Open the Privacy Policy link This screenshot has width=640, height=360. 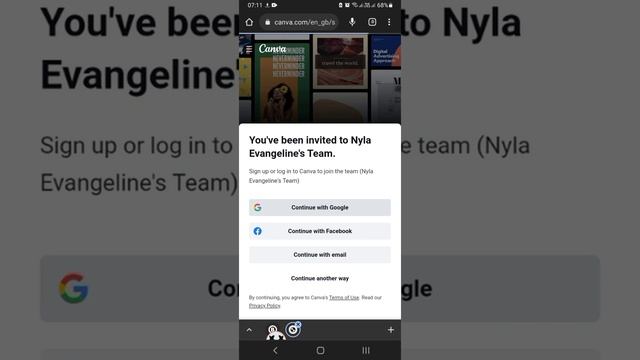pos(264,306)
